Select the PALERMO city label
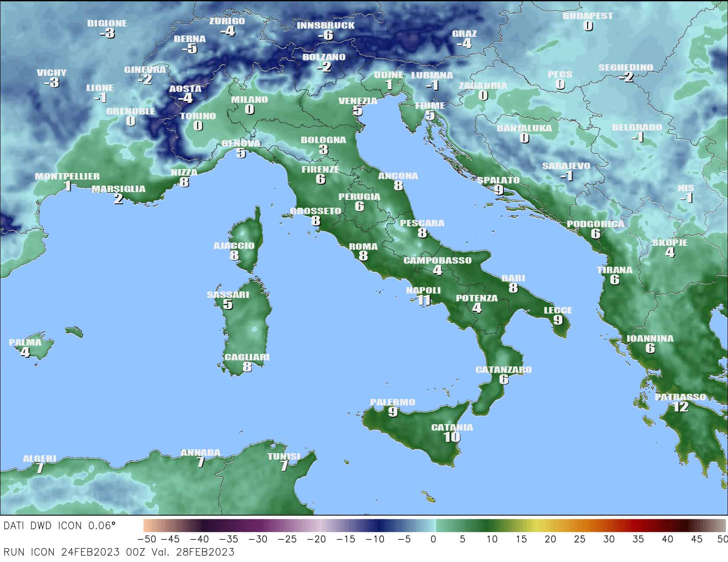This screenshot has width=728, height=562. click(393, 402)
